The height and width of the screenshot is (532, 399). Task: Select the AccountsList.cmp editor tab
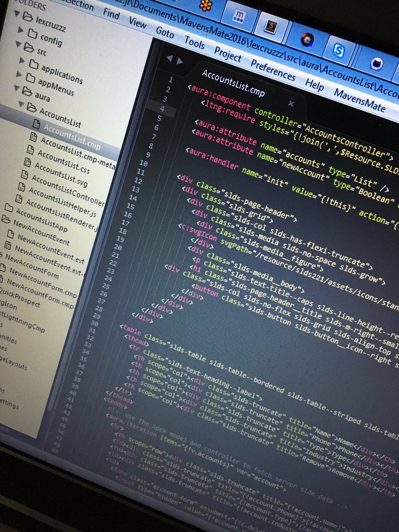click(x=233, y=83)
